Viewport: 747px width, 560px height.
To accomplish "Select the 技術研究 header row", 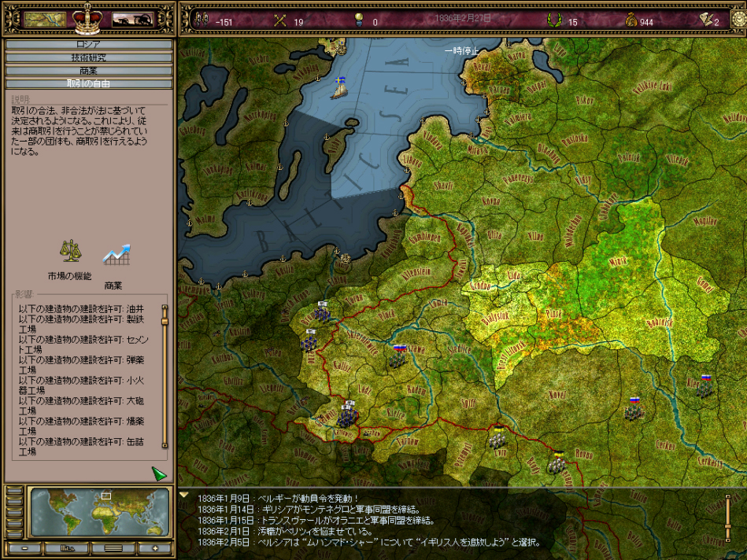I will pyautogui.click(x=89, y=57).
